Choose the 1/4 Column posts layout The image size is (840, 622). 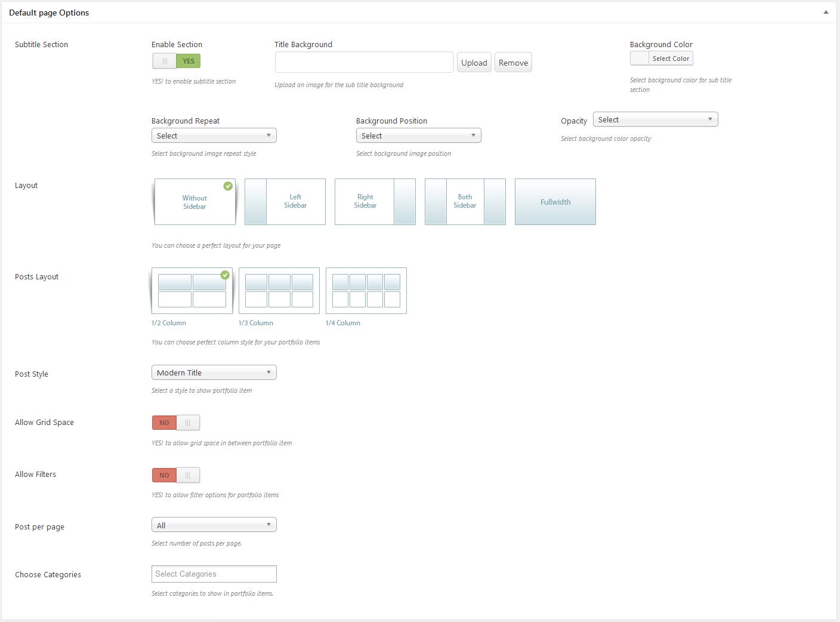tap(366, 291)
